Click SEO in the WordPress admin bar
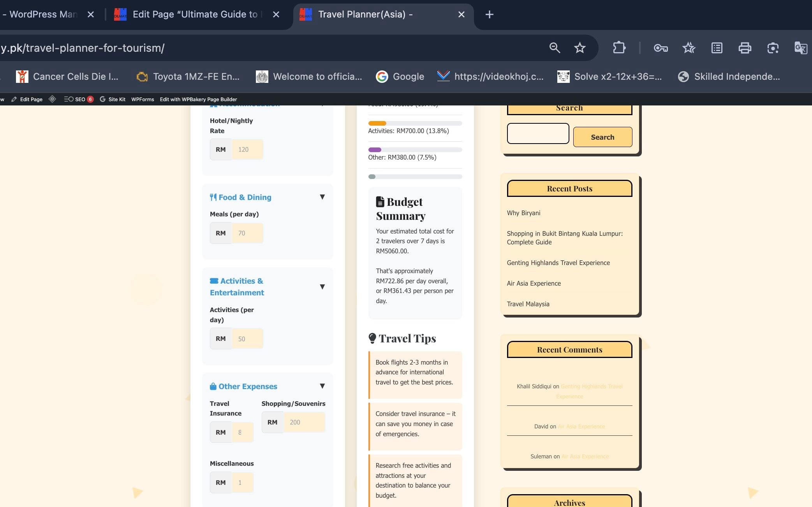The height and width of the screenshot is (507, 812). point(79,99)
